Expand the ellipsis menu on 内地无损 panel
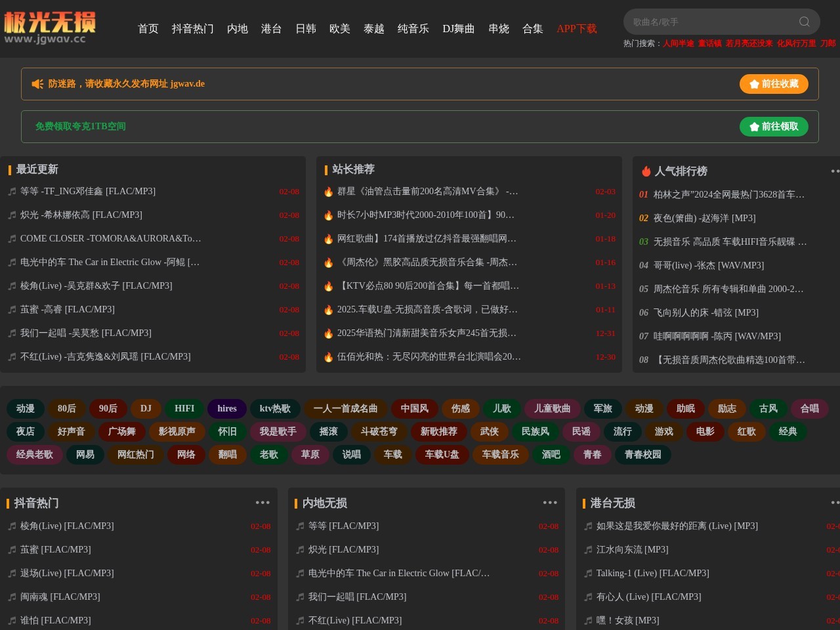 coord(550,502)
